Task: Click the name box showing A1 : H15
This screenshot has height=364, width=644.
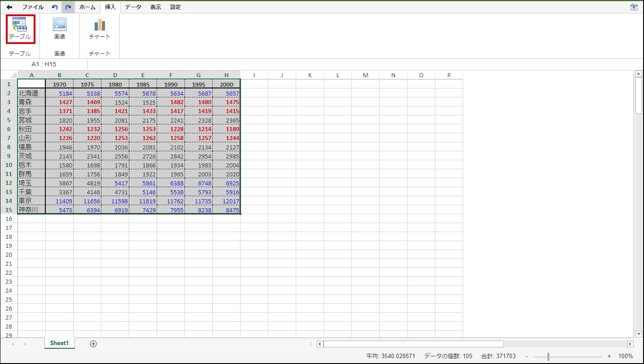Action: click(44, 64)
